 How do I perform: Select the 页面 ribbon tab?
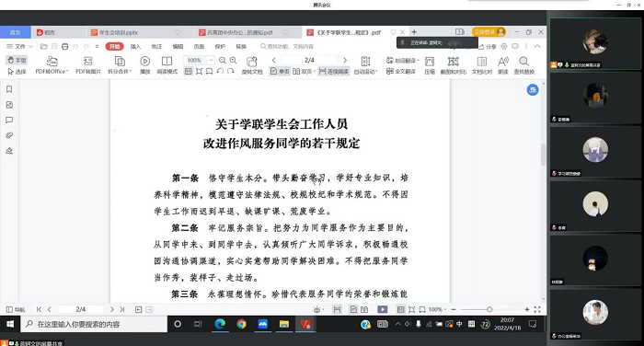pos(200,46)
